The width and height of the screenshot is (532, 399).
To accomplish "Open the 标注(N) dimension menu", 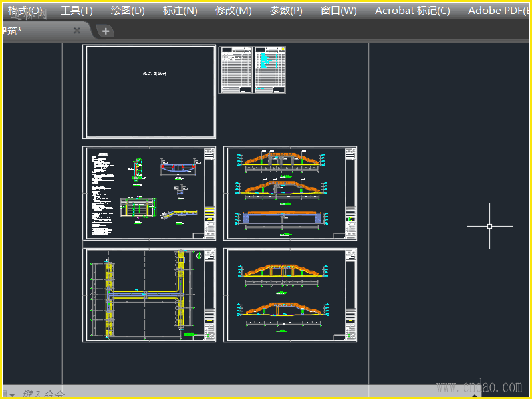I will pos(180,11).
